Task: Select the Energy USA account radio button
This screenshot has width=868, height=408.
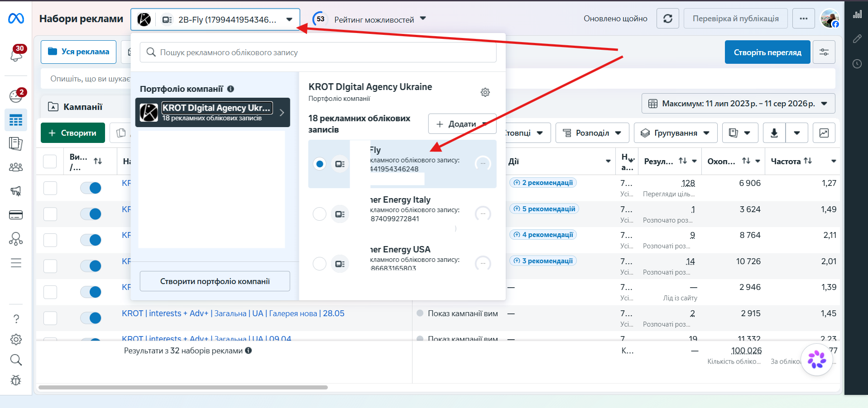Action: [x=320, y=263]
